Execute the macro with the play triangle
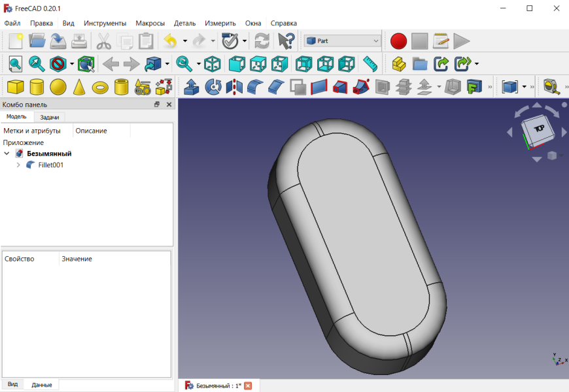The image size is (569, 392). [461, 41]
